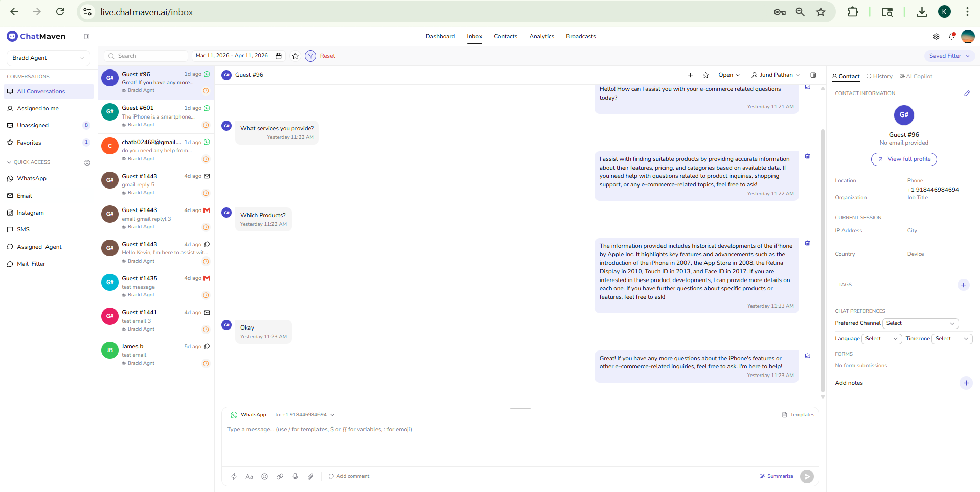The height and width of the screenshot is (492, 980).
Task: Collapse the ChatMaven left sidebar panel
Action: [x=87, y=36]
